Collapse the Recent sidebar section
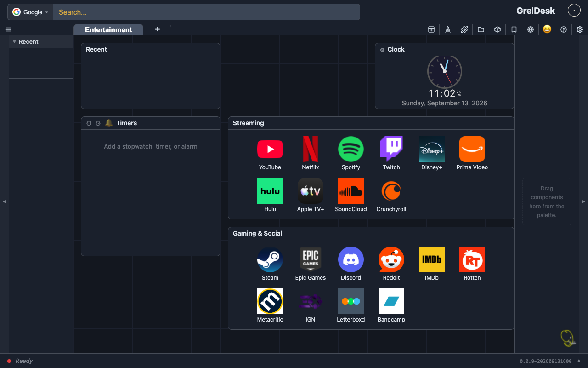This screenshot has height=368, width=588. click(14, 42)
